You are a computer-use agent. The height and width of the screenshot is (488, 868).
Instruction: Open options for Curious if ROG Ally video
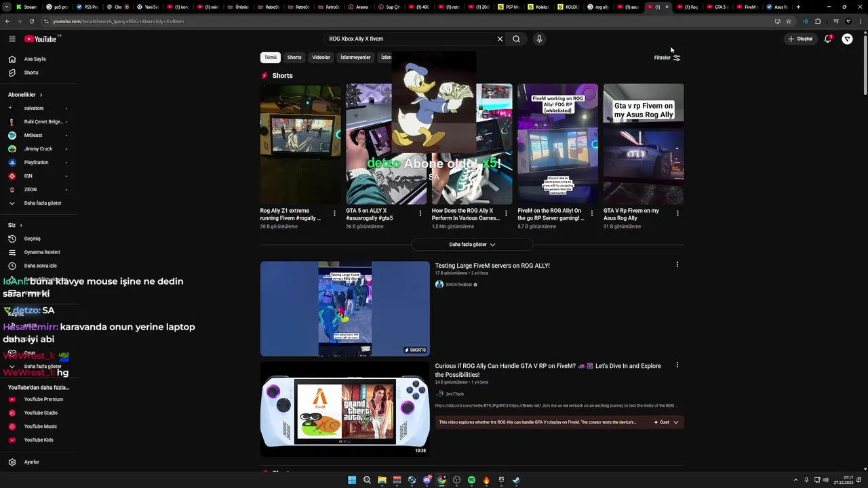point(677,365)
